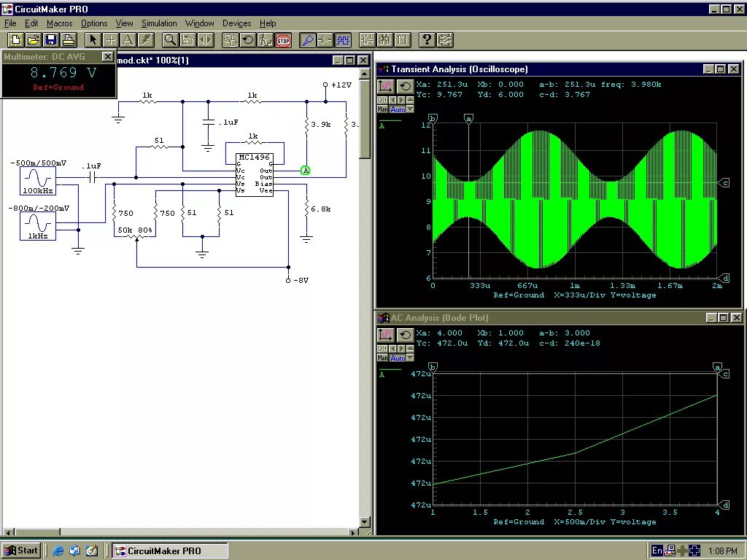Click cursor 'c' marker on Oscilloscope

(724, 183)
